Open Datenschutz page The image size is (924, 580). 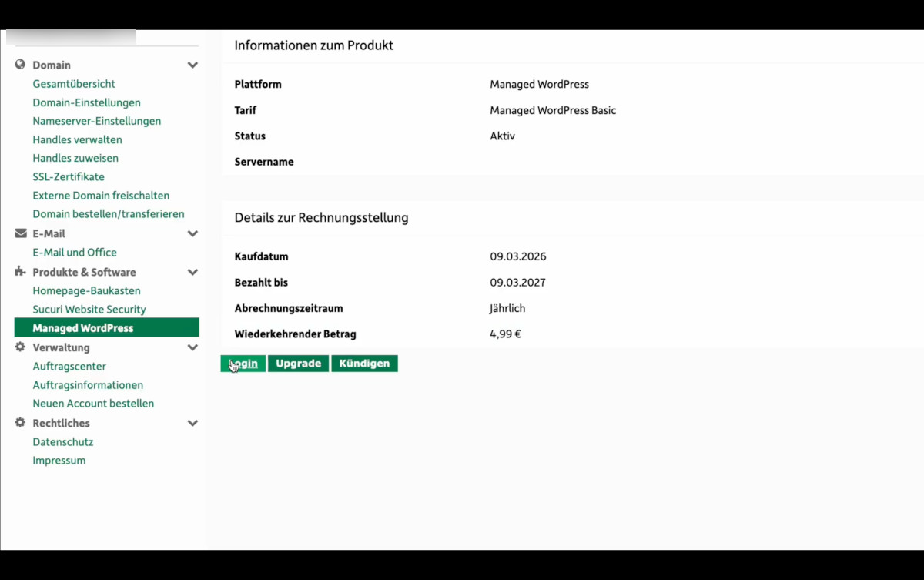pyautogui.click(x=63, y=442)
